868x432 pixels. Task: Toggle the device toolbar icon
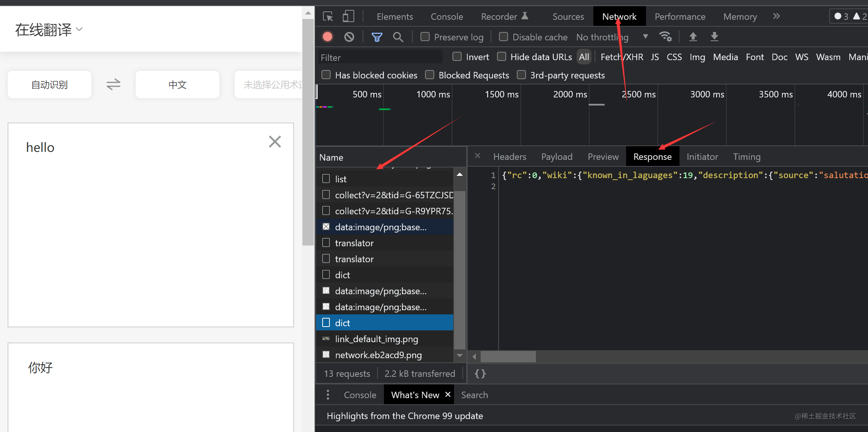348,17
